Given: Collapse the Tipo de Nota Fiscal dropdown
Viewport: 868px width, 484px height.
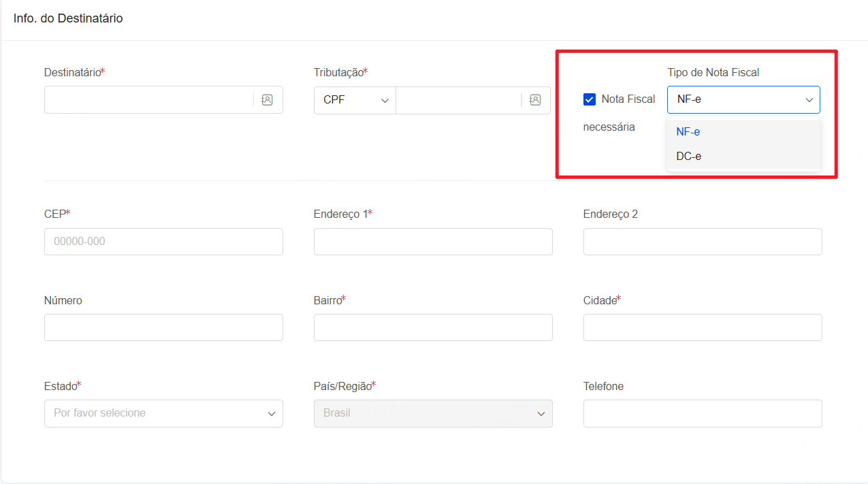Looking at the screenshot, I should coord(743,99).
